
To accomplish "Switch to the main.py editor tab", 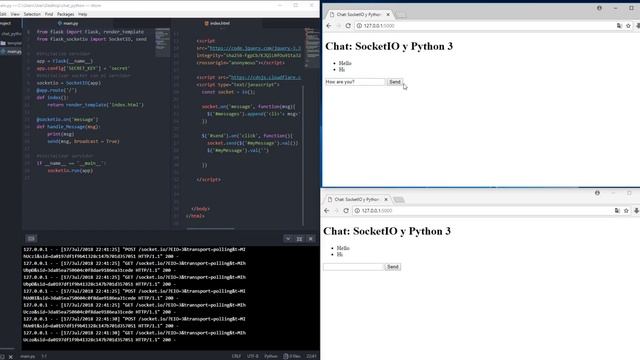I will pyautogui.click(x=68, y=23).
